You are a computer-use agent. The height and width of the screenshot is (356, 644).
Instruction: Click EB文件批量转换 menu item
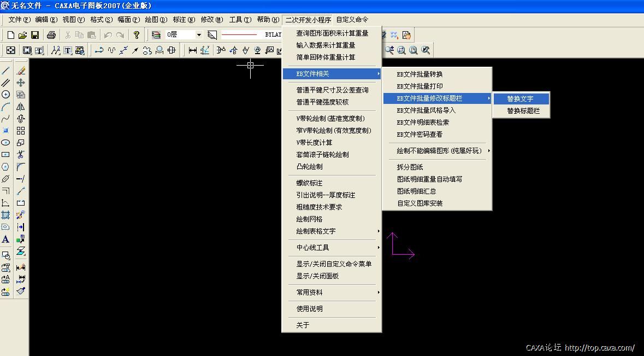coord(420,74)
